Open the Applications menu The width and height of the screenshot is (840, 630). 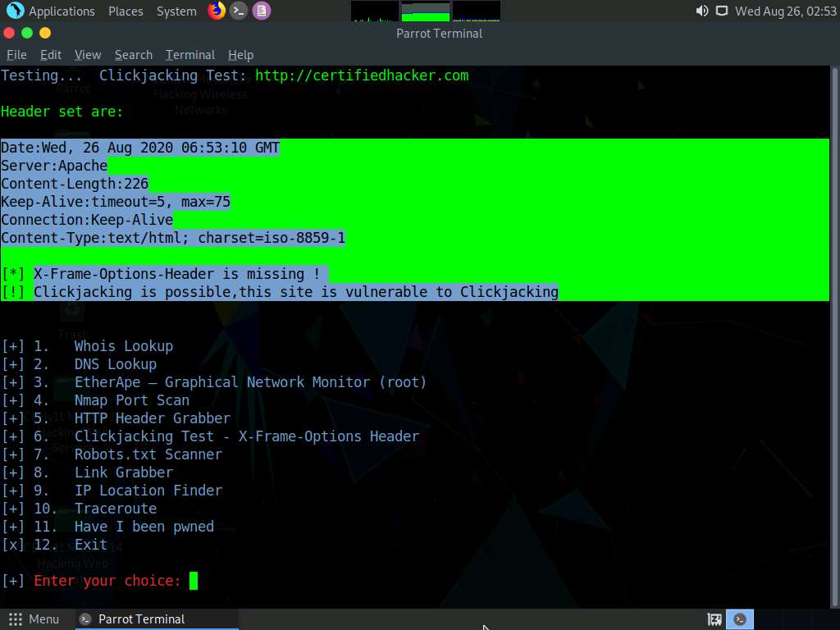[x=62, y=11]
